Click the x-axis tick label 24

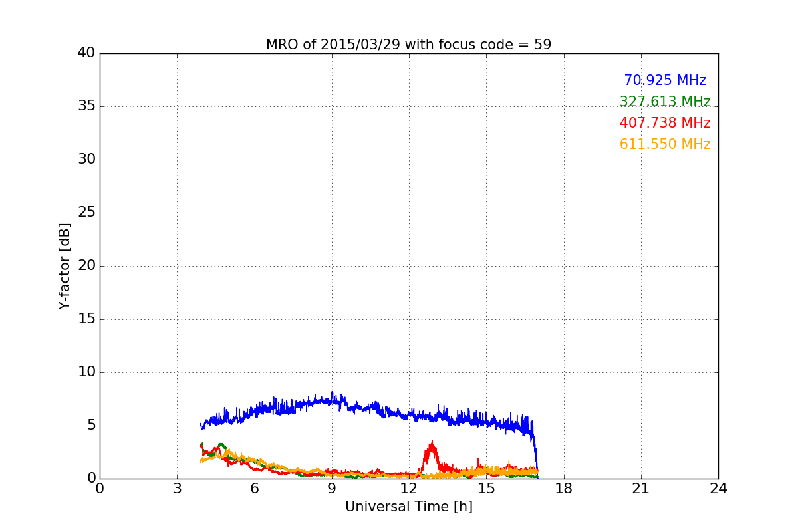pyautogui.click(x=718, y=489)
